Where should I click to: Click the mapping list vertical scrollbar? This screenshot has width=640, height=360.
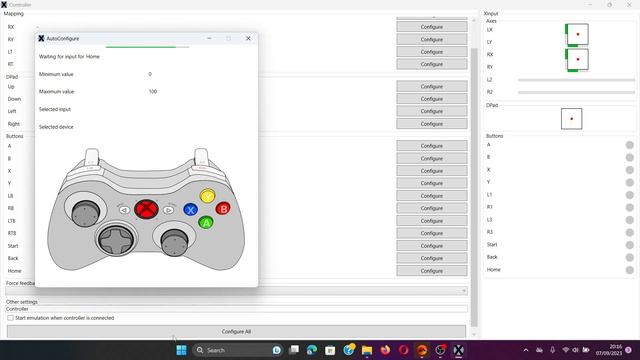click(x=474, y=188)
